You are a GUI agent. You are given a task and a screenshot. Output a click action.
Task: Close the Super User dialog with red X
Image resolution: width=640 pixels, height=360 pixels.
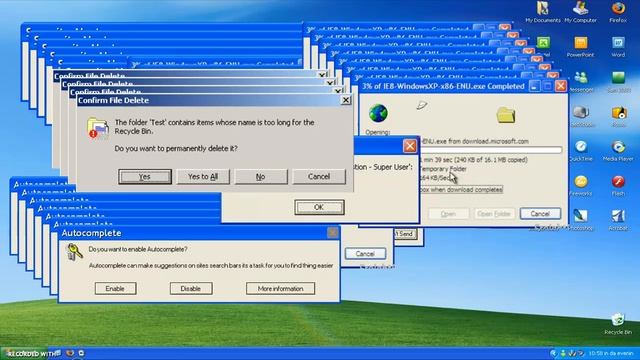coord(410,146)
